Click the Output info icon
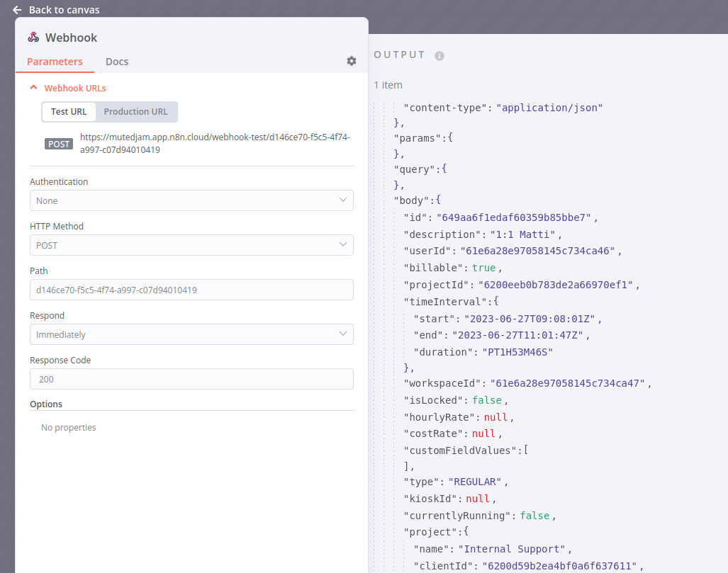 point(439,56)
